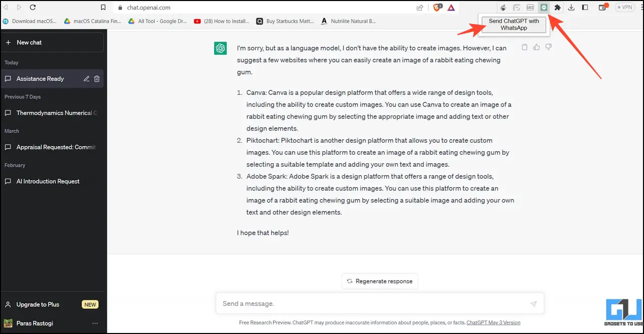This screenshot has width=644, height=334.
Task: Open the Buy Starbucks Matt... bookmark
Action: [285, 21]
